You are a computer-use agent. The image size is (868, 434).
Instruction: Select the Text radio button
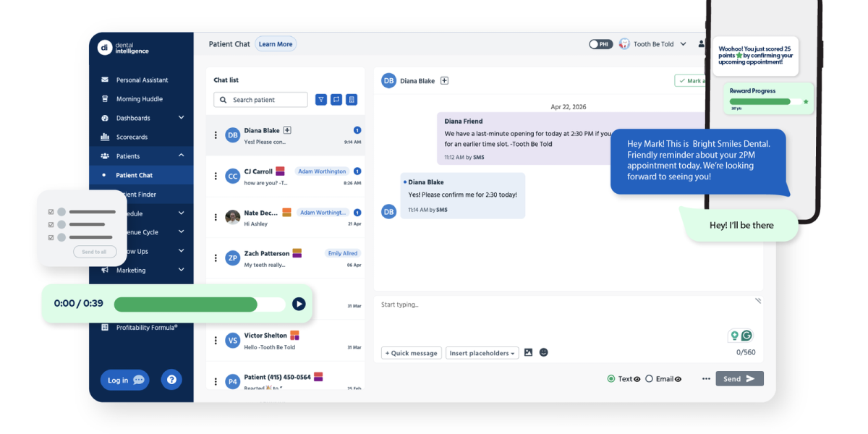[x=611, y=378]
